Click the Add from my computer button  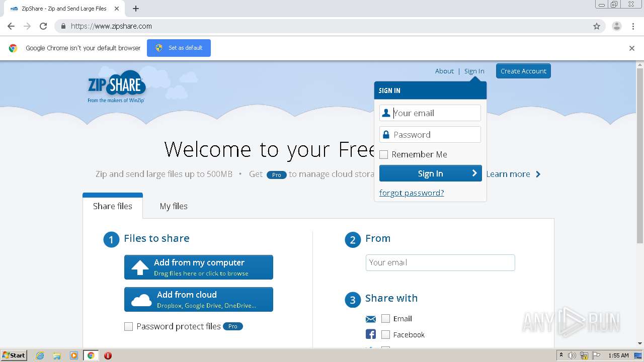coord(199,267)
